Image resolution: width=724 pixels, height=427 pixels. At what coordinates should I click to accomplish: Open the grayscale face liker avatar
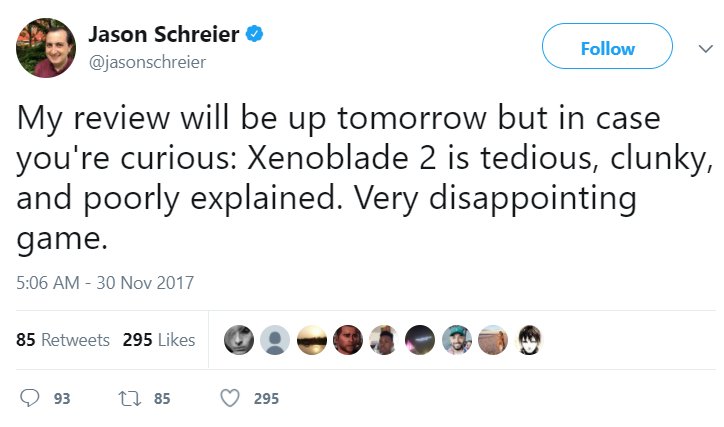point(238,341)
